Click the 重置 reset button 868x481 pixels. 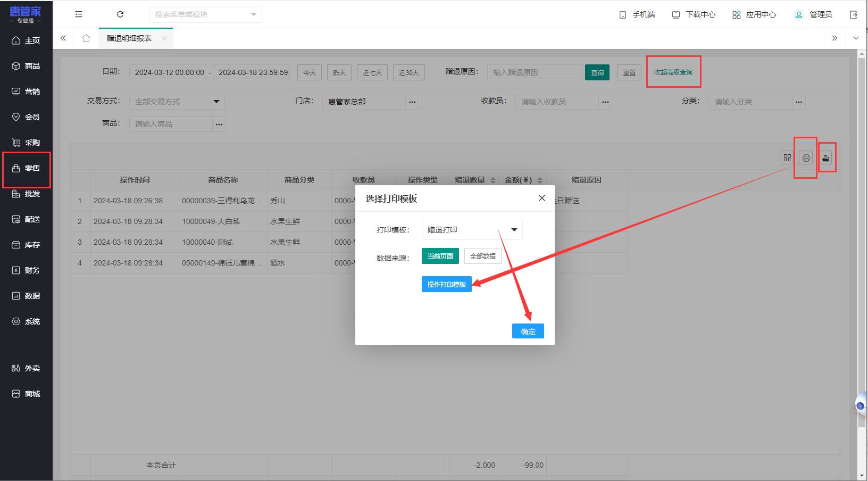click(x=629, y=72)
